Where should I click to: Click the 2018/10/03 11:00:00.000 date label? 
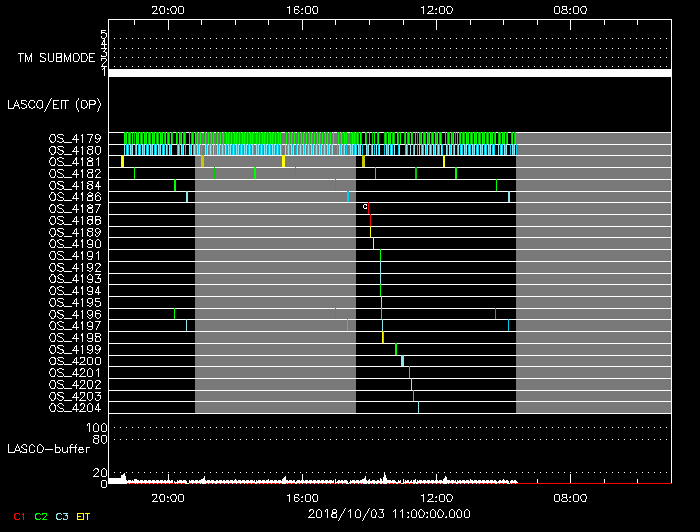pos(389,512)
